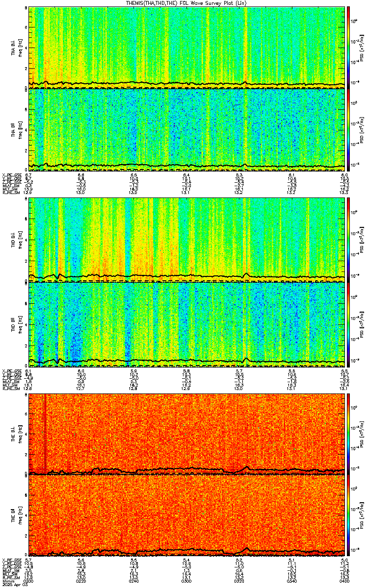
Task: Click the color bar beside THA BL panel
Action: point(348,48)
